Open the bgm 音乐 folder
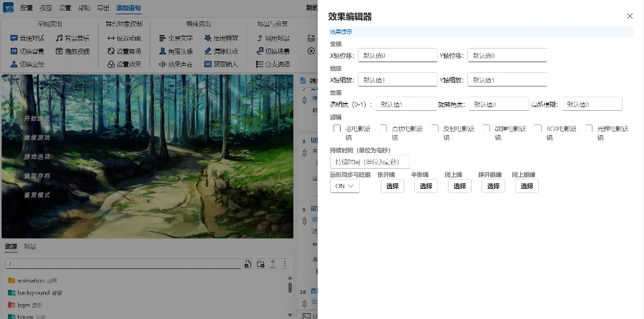The width and height of the screenshot is (644, 319). [x=26, y=305]
